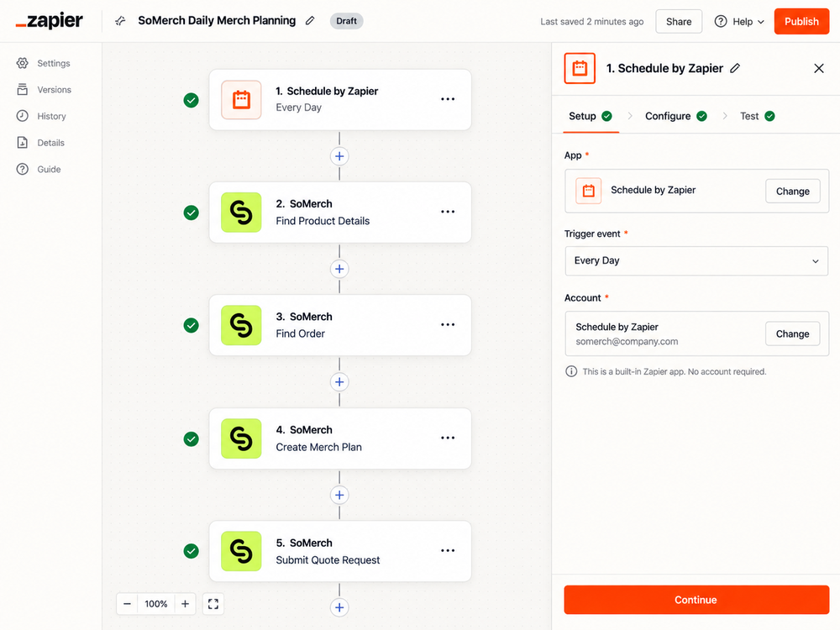Image resolution: width=840 pixels, height=630 pixels.
Task: Click SoMerch icon on Find Product Details
Action: pos(241,213)
